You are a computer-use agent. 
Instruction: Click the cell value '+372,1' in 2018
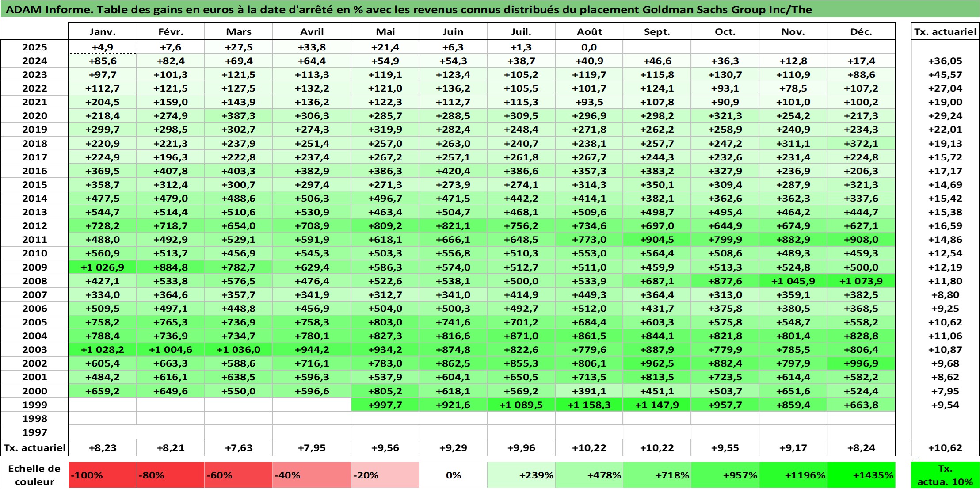click(861, 143)
